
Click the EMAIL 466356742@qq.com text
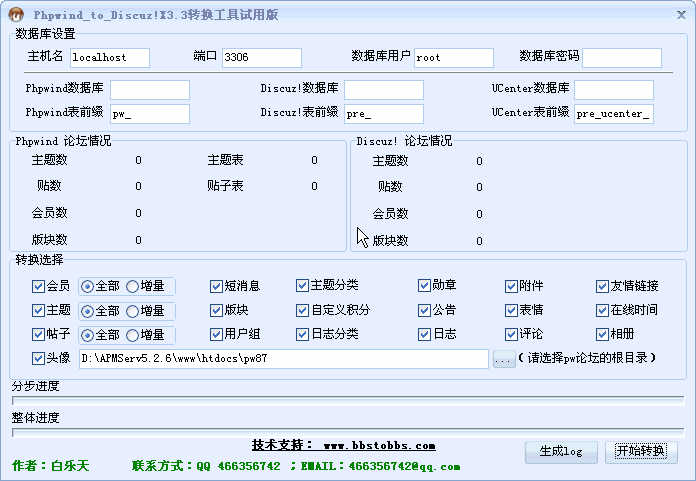(x=380, y=466)
